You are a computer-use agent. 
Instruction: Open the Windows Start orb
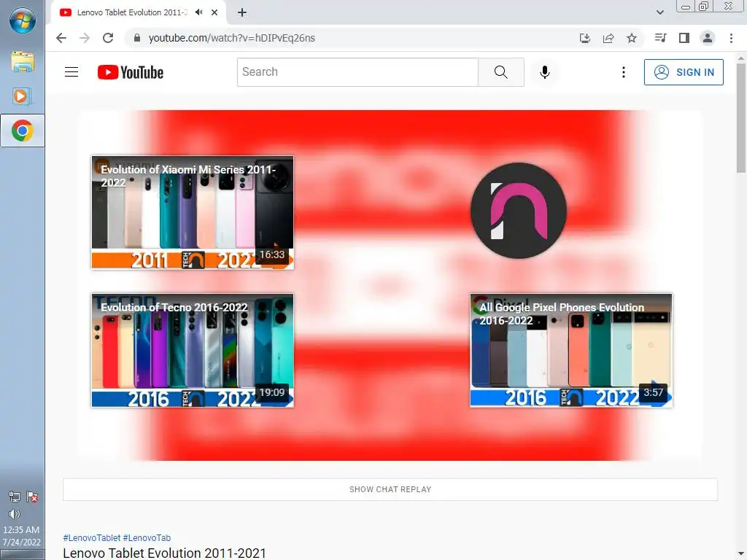23,20
